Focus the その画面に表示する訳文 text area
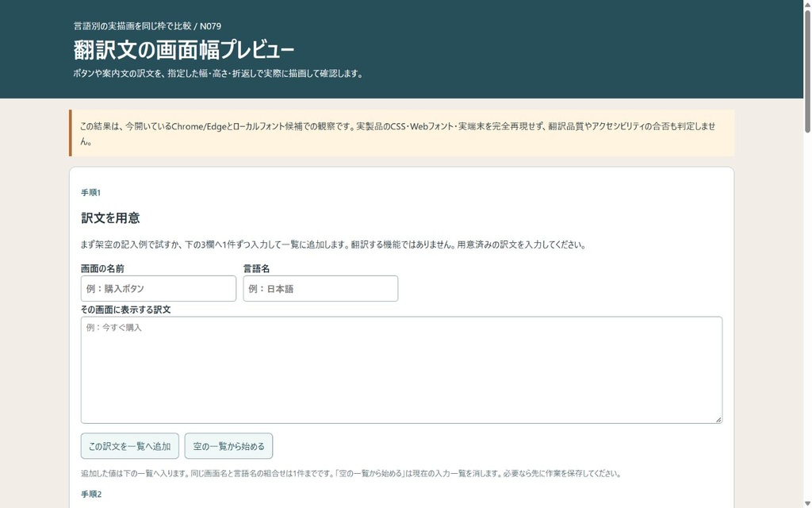The height and width of the screenshot is (508, 812). [x=401, y=370]
